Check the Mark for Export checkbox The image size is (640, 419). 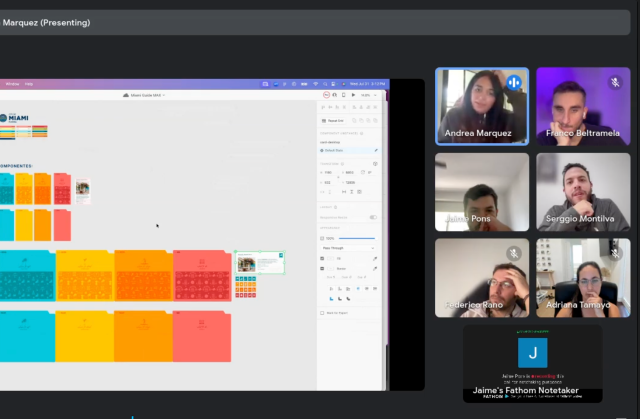[322, 313]
